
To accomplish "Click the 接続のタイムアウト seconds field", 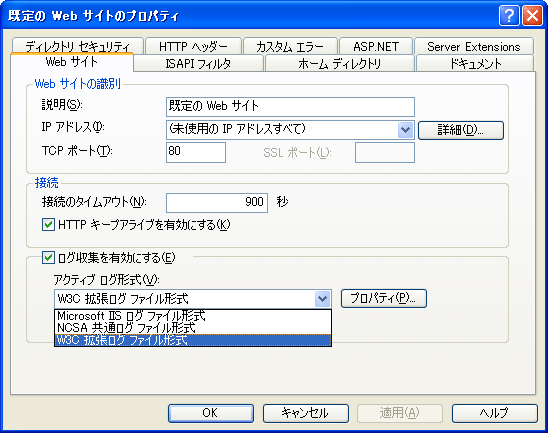I will pos(217,203).
